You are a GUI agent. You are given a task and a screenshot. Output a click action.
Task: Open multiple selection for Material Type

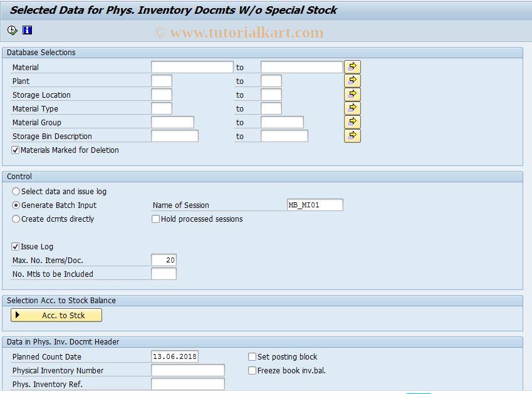[353, 108]
